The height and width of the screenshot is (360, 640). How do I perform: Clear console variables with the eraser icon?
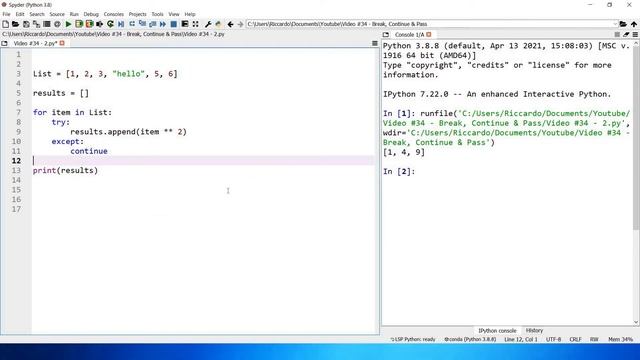[626, 35]
